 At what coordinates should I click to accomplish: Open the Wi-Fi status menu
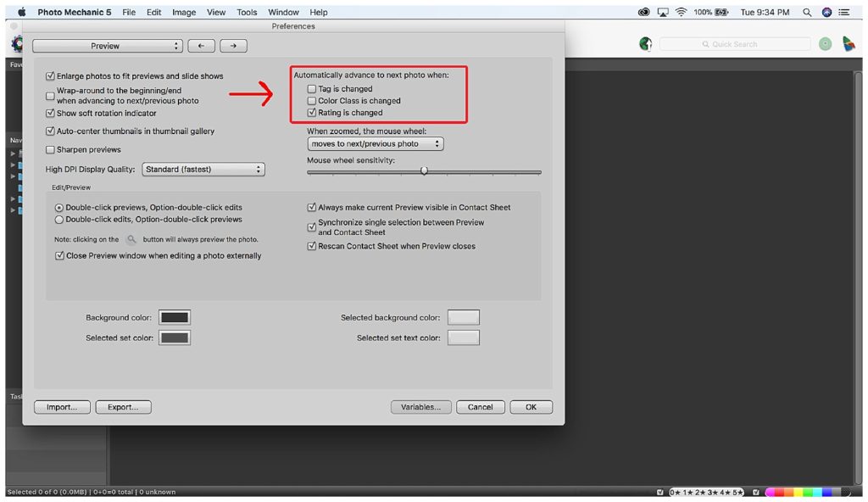pyautogui.click(x=681, y=12)
